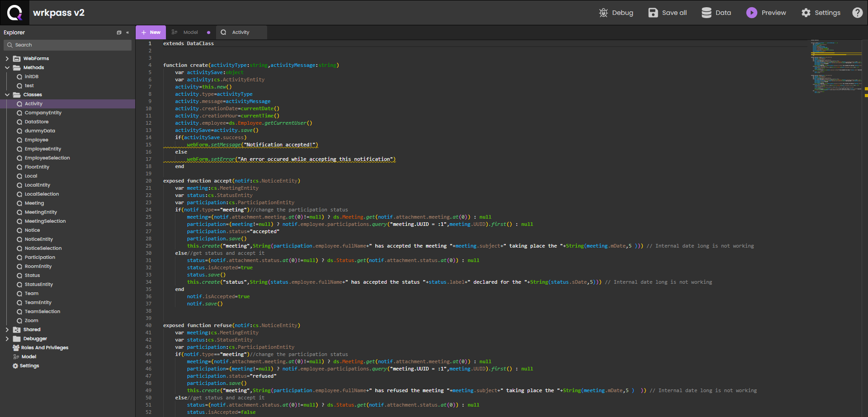Viewport: 868px width, 417px height.
Task: Open the help question mark icon
Action: [x=857, y=13]
